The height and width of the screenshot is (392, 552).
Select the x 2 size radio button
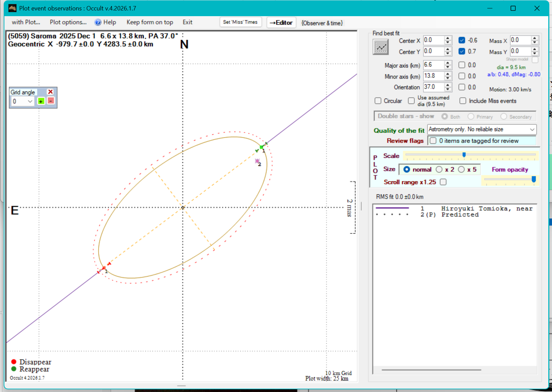tap(439, 170)
